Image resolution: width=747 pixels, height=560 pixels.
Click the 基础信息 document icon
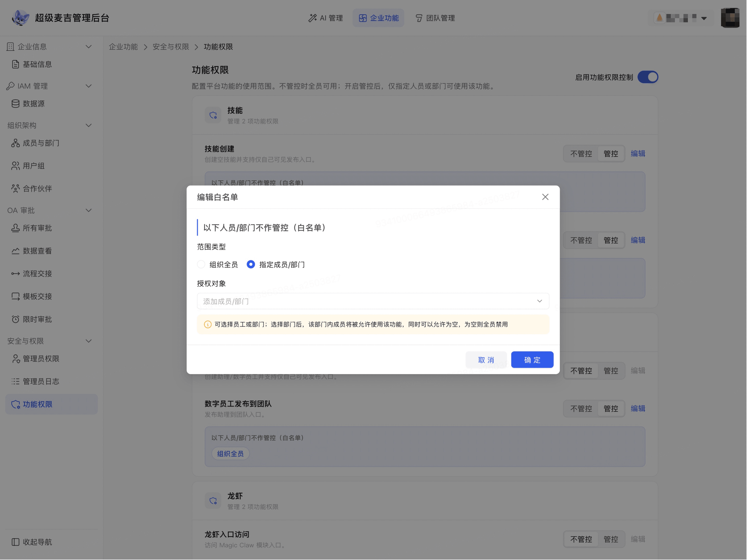click(x=15, y=64)
